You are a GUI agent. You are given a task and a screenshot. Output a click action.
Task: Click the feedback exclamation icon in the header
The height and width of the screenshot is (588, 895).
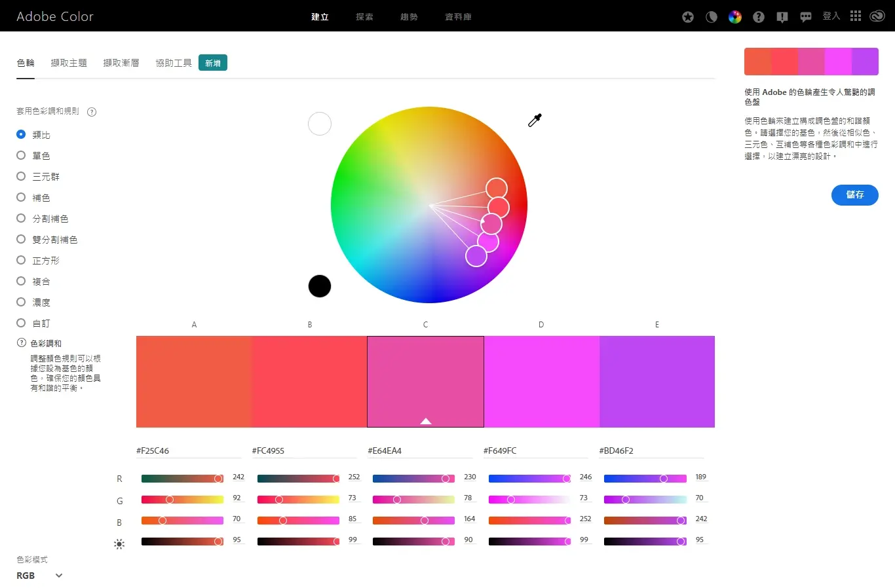click(x=782, y=16)
